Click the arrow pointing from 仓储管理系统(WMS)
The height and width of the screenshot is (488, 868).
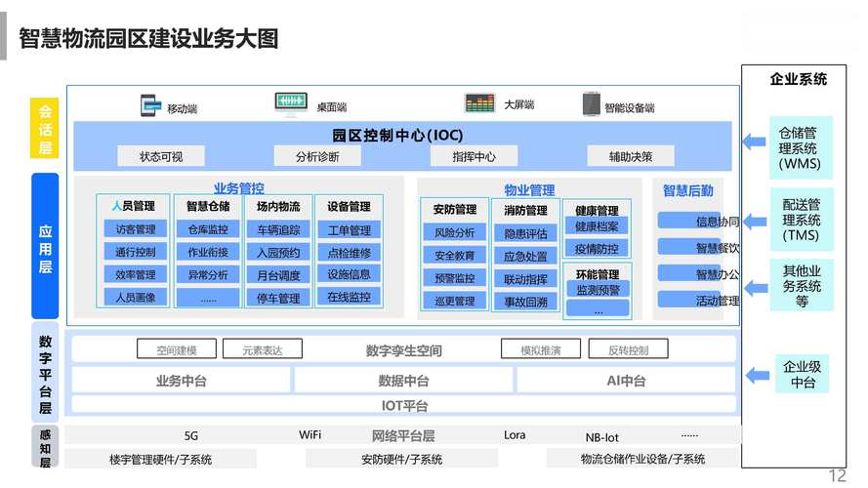754,142
